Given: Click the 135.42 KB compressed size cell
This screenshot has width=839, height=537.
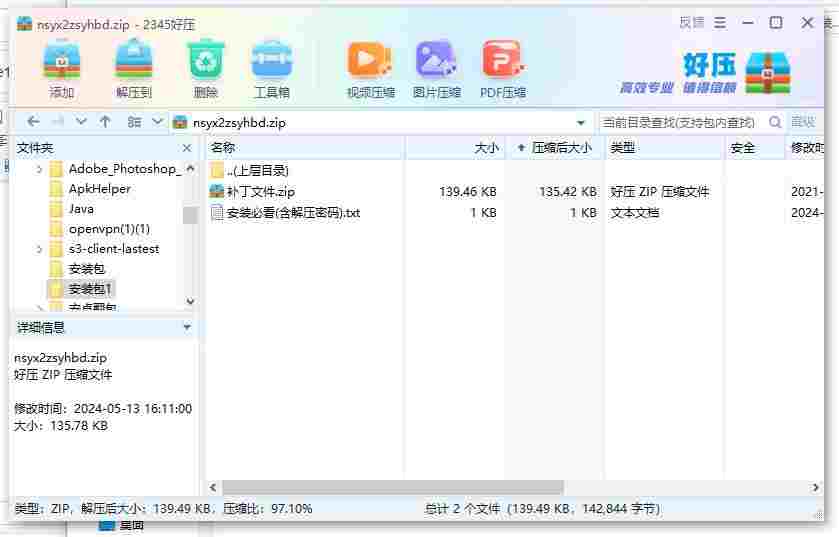Looking at the screenshot, I should [x=568, y=191].
